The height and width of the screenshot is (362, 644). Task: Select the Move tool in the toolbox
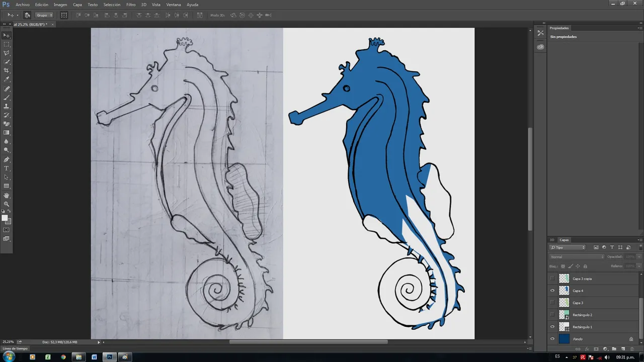pyautogui.click(x=7, y=35)
